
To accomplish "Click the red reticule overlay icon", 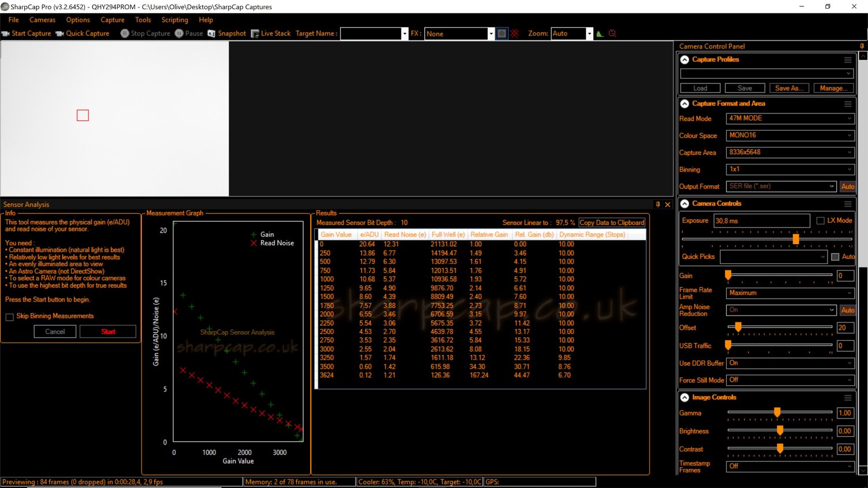I will [x=514, y=34].
